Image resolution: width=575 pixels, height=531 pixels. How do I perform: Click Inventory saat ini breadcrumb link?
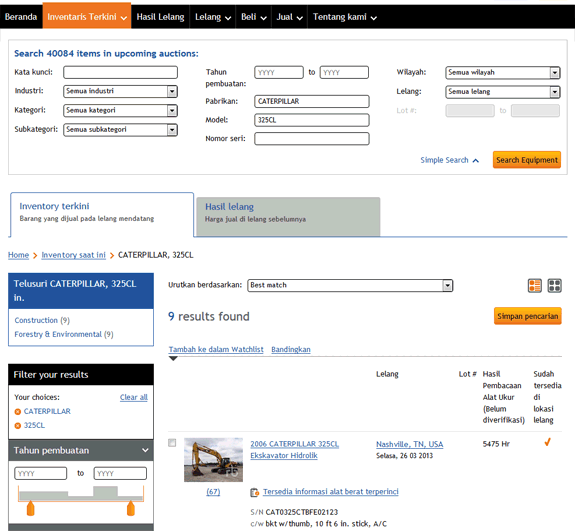(x=73, y=255)
